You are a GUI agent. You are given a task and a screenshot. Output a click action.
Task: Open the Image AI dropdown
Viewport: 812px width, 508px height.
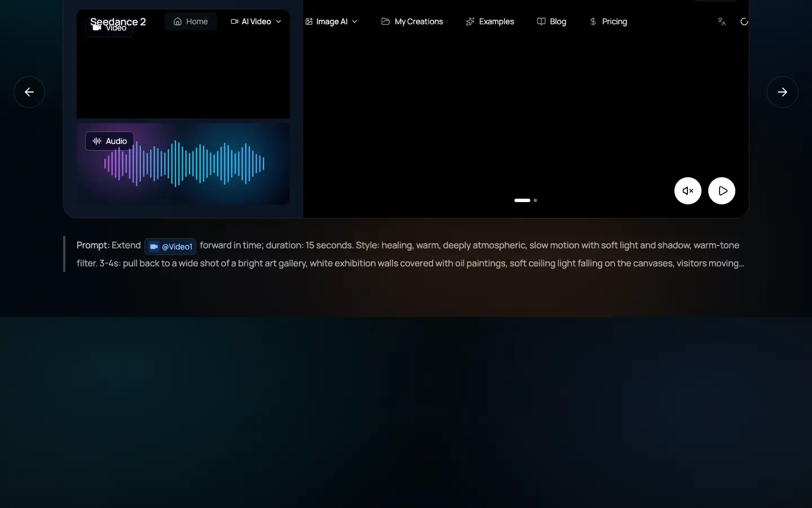(x=332, y=21)
